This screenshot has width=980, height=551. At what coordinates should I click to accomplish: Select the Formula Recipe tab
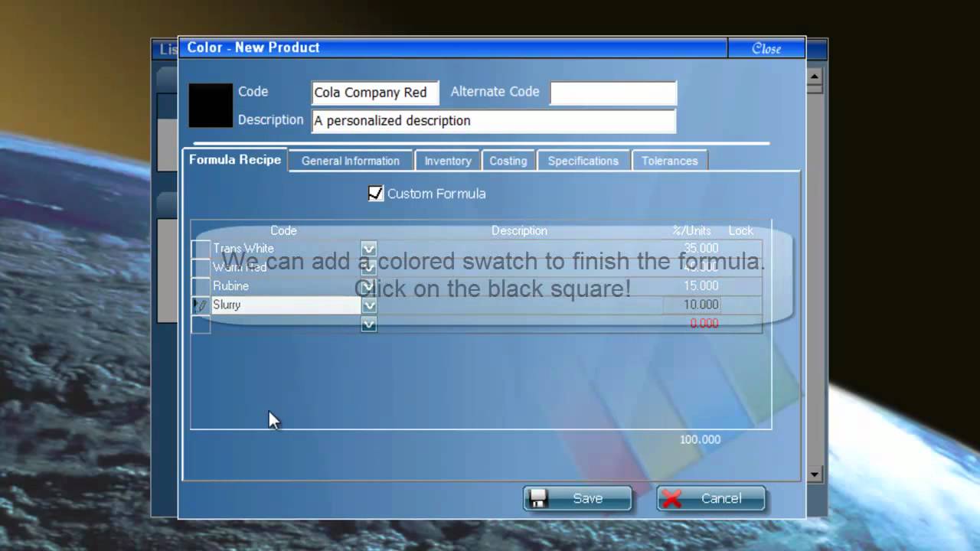[x=235, y=160]
